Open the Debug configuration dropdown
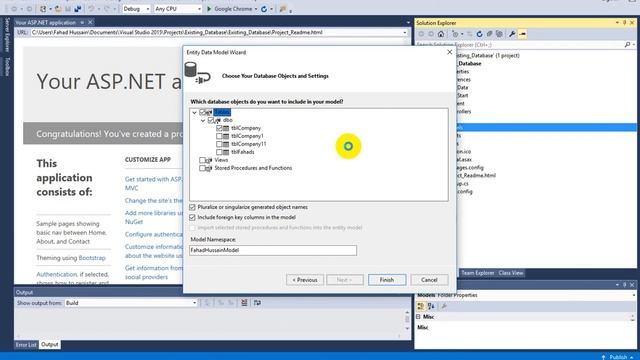 [147, 9]
